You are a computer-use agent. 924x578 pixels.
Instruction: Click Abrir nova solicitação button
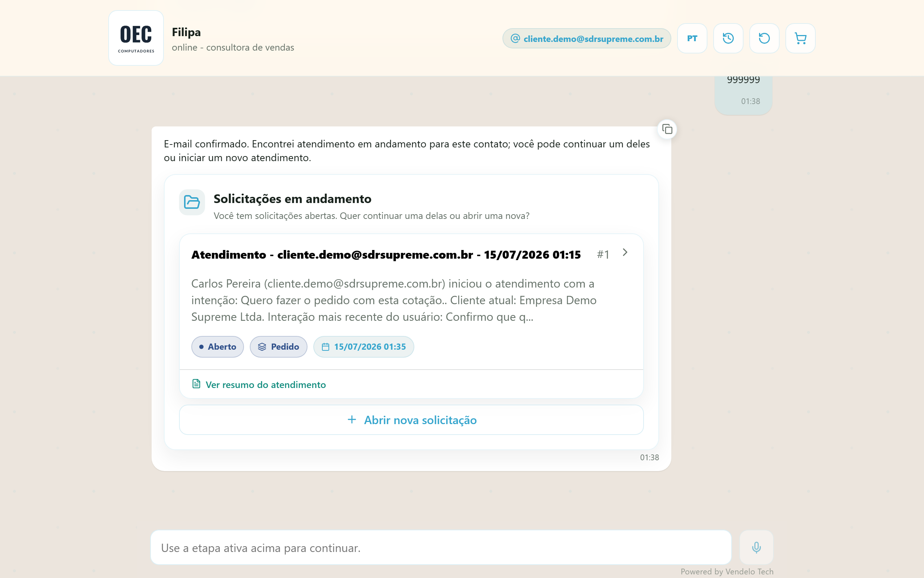click(x=411, y=420)
